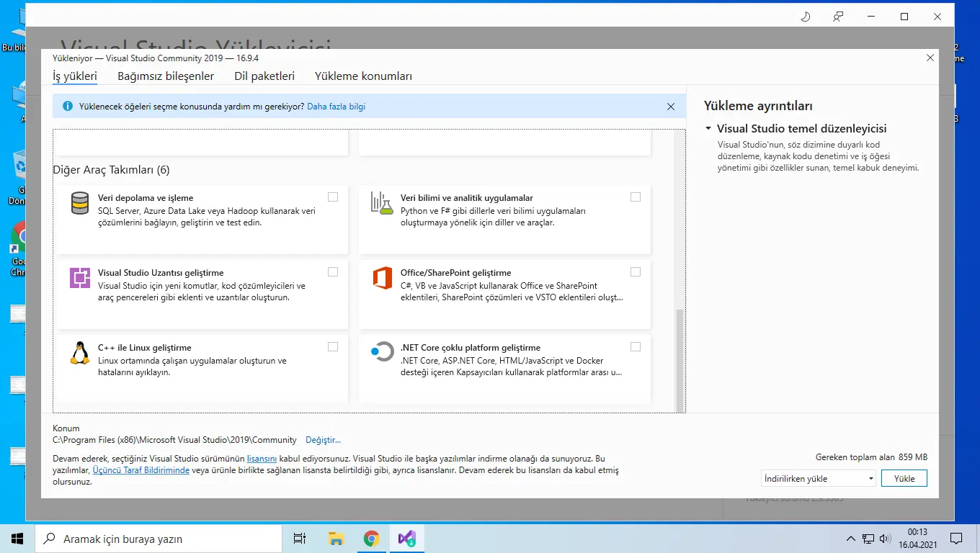The height and width of the screenshot is (553, 980).
Task: Select the C++ ile Linux geliştirme checkbox
Action: click(332, 346)
